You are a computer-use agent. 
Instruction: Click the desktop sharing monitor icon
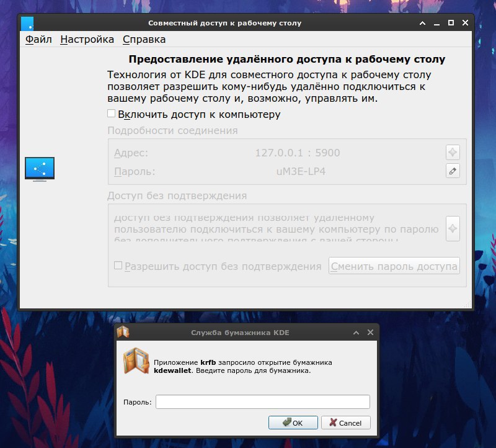pyautogui.click(x=40, y=169)
